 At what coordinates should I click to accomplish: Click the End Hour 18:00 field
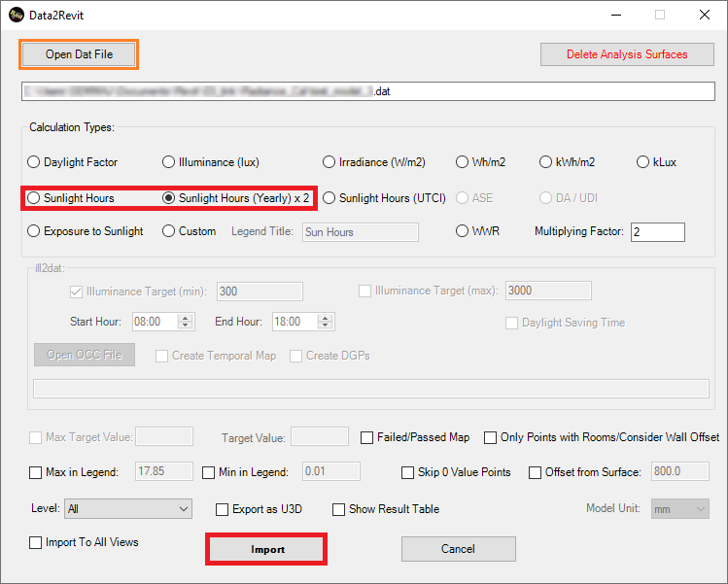point(295,322)
